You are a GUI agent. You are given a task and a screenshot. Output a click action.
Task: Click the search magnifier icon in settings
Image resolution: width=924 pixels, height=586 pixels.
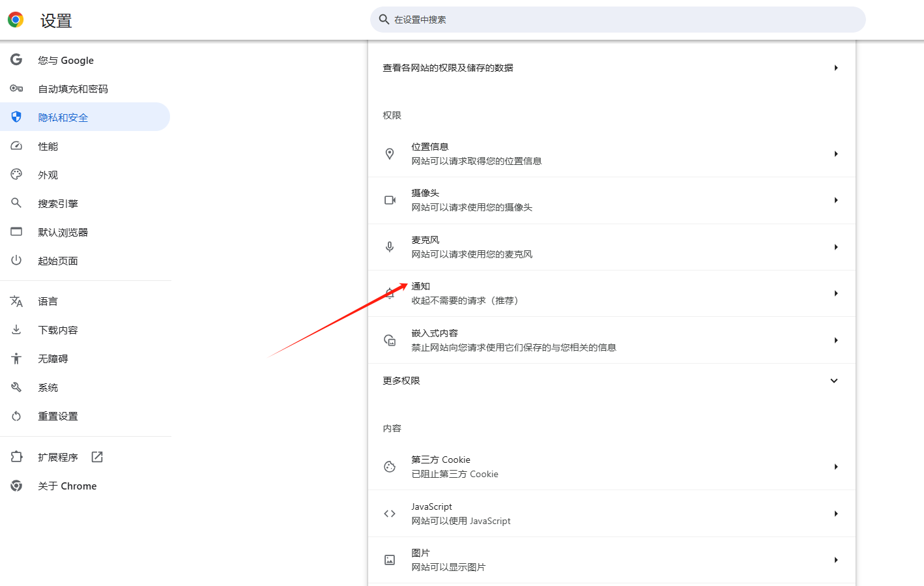pyautogui.click(x=384, y=20)
